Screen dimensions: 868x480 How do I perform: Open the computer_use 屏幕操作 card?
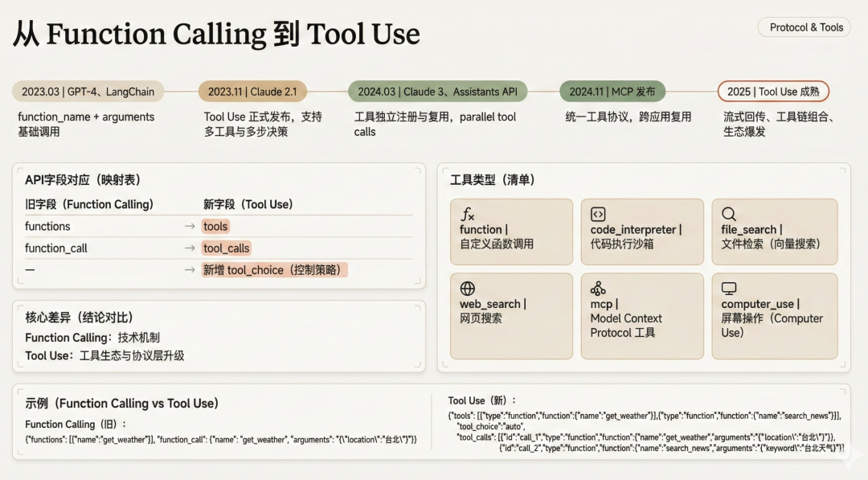[775, 315]
